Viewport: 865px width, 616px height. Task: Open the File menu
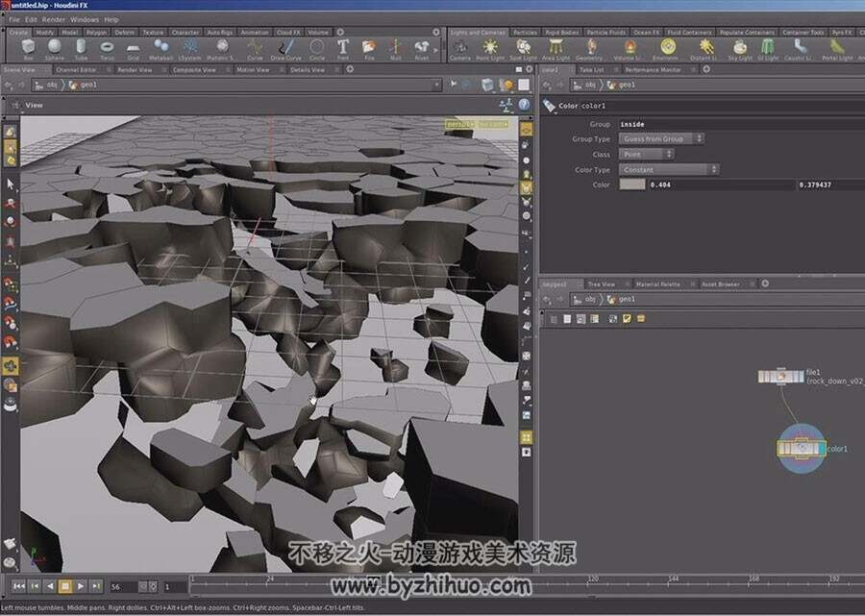[14, 19]
